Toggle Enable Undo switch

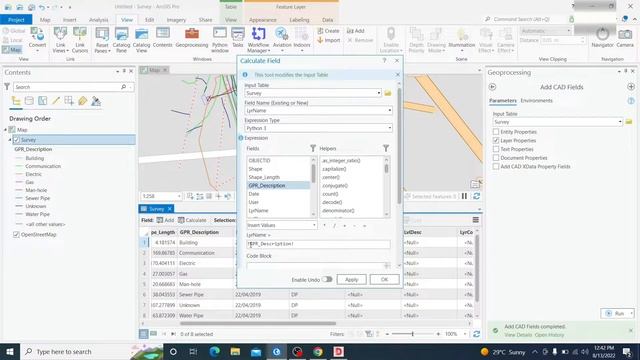(x=327, y=279)
